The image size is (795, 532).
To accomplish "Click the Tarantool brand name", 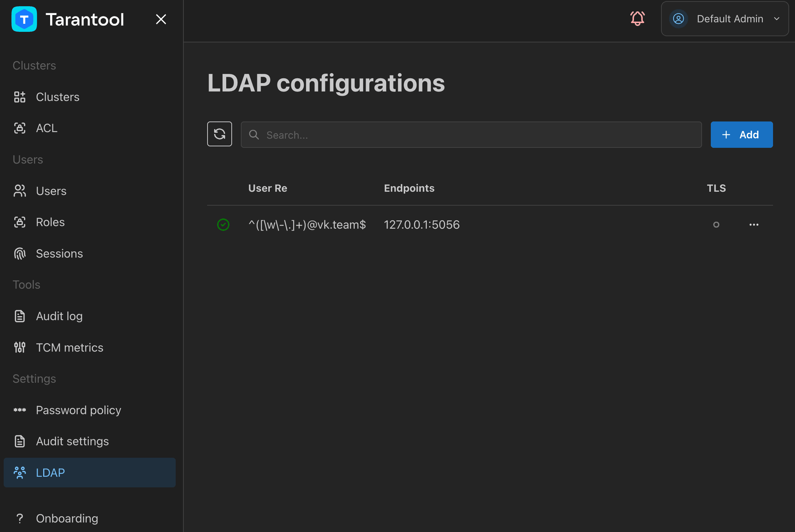I will [85, 19].
